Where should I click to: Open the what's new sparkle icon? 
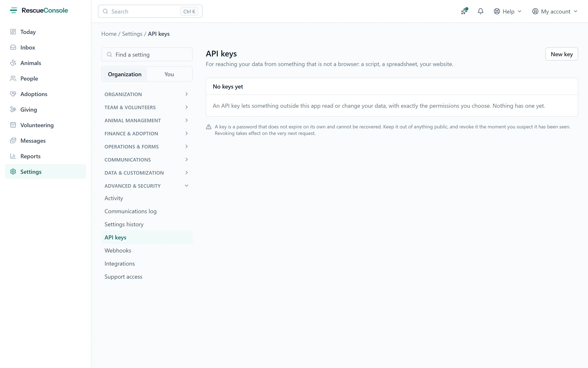(464, 11)
